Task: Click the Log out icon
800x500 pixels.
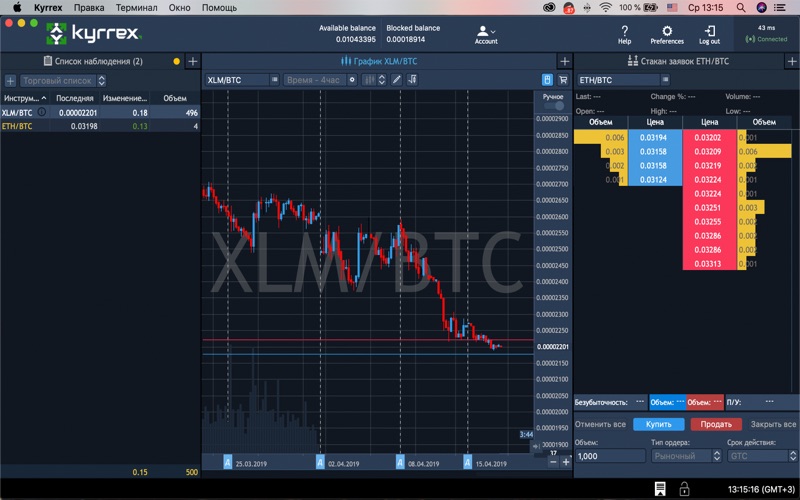Action: (x=709, y=34)
